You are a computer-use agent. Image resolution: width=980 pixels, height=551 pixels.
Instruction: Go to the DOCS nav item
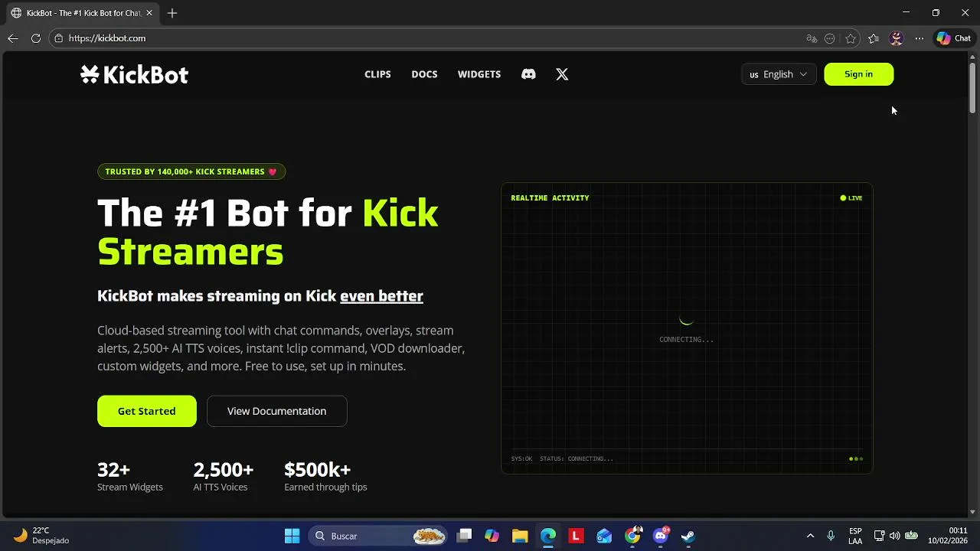coord(424,74)
